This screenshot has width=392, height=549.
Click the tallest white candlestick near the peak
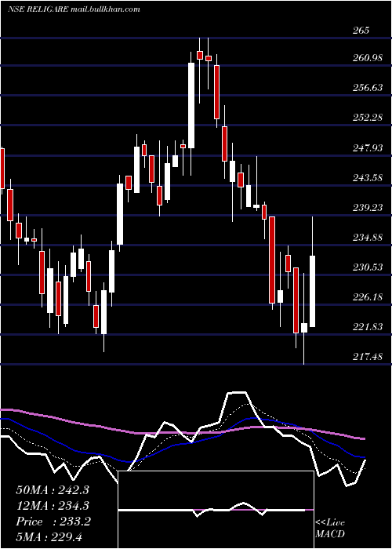coord(191,105)
